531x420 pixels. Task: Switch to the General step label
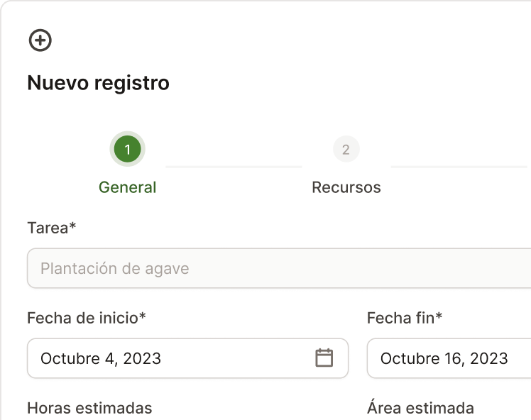[x=128, y=187]
